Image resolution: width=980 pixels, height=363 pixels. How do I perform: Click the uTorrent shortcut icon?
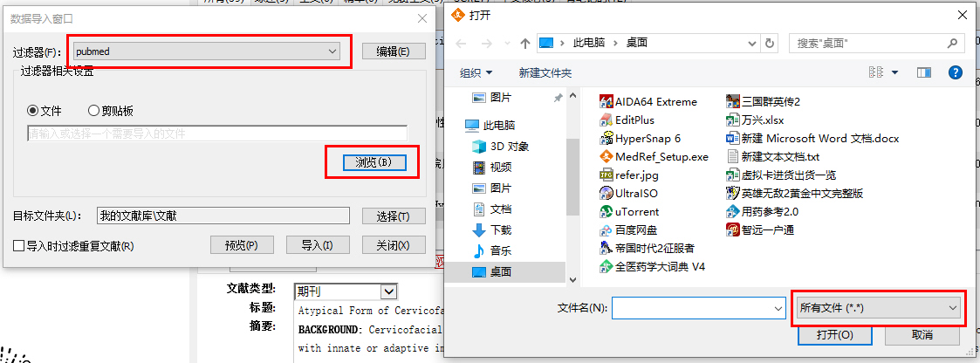606,212
